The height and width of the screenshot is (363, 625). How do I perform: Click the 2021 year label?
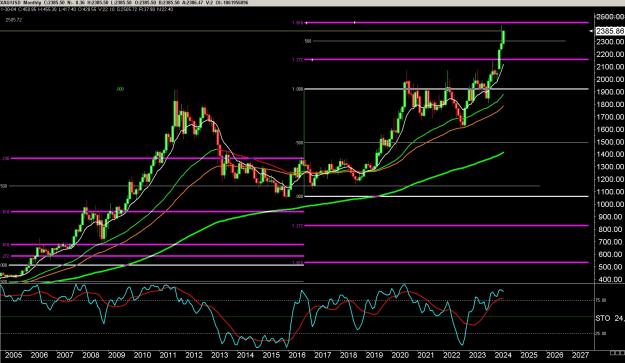(x=426, y=355)
